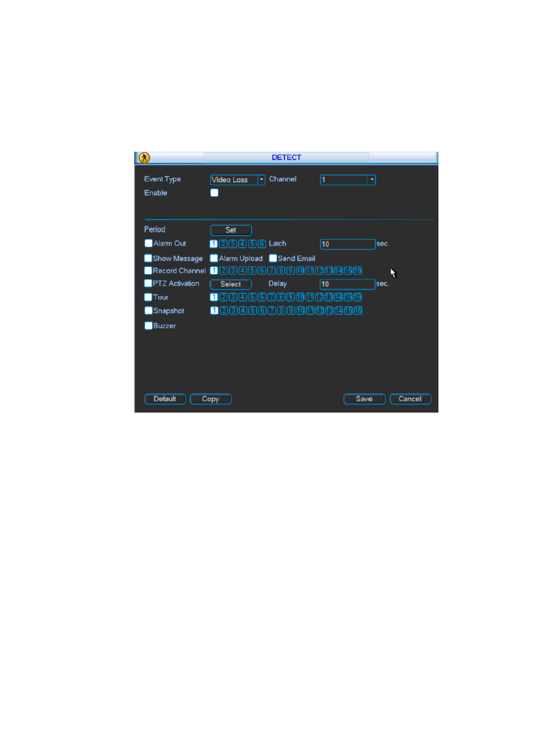Screen dimensions: 535x756
Task: Click the Delay seconds field
Action: [347, 284]
